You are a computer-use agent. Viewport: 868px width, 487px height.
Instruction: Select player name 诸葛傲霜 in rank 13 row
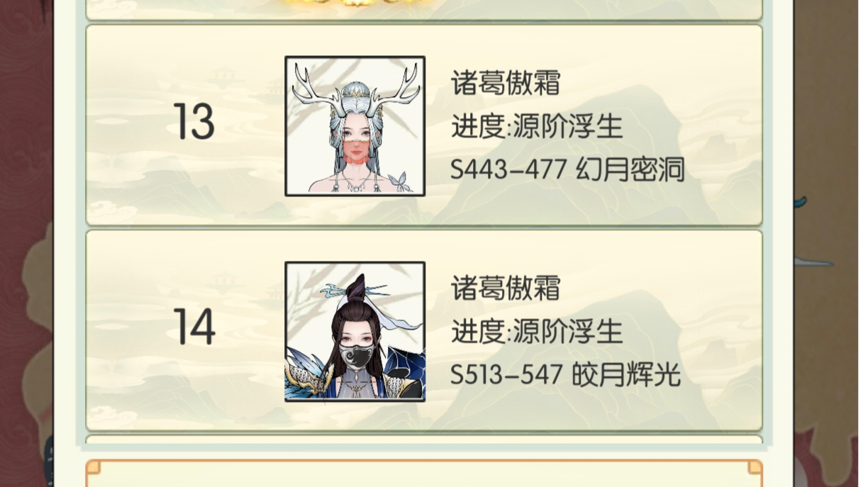point(506,83)
